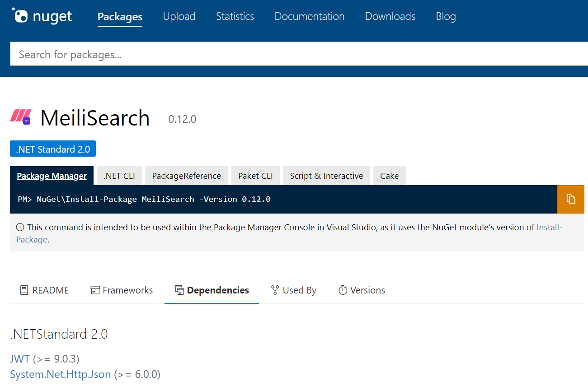Copy the install command with the orange button
The height and width of the screenshot is (391, 588).
571,199
